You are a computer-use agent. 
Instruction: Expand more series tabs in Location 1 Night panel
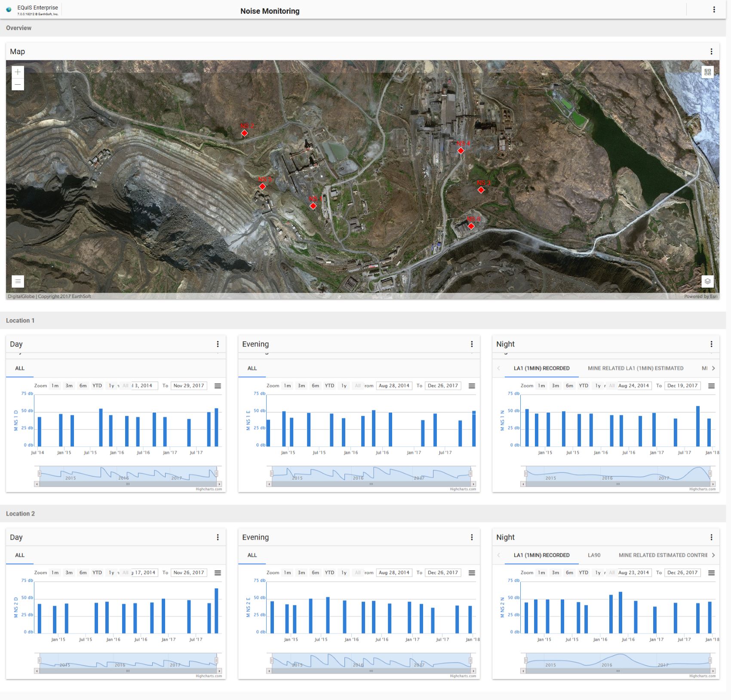pos(713,368)
